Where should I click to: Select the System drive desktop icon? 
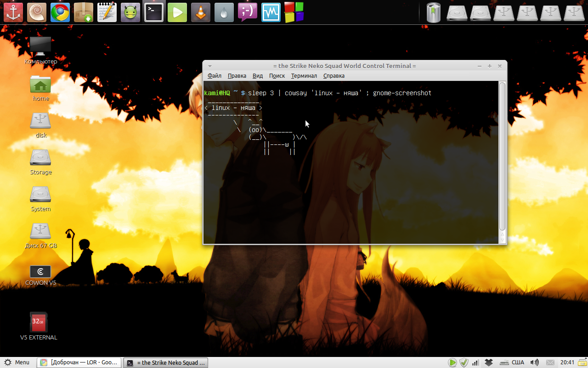[40, 199]
